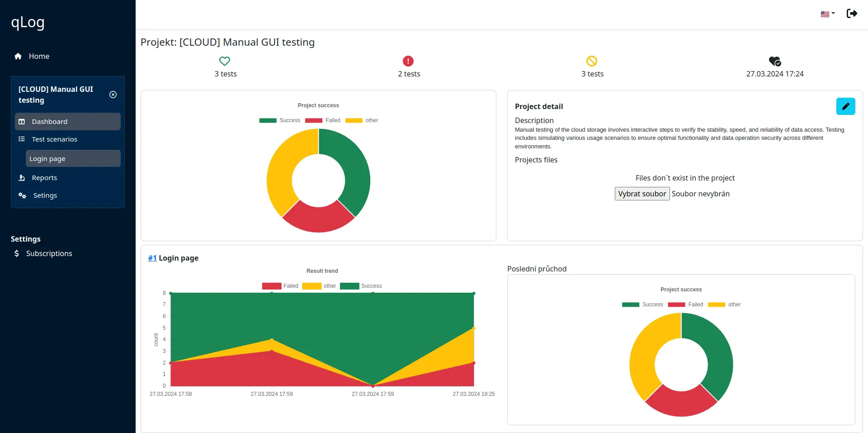This screenshot has height=433, width=868.
Task: Click Vybrat soubor file button
Action: [x=642, y=194]
